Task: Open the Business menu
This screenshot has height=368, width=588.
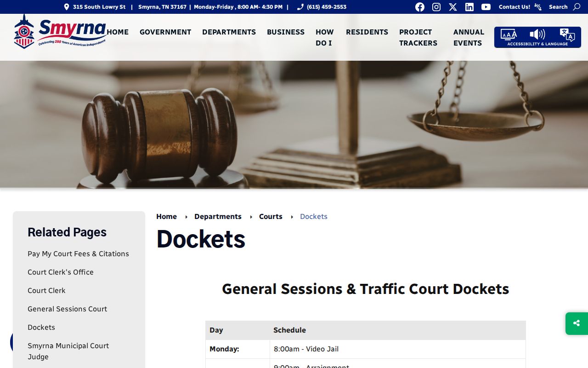Action: 286,32
